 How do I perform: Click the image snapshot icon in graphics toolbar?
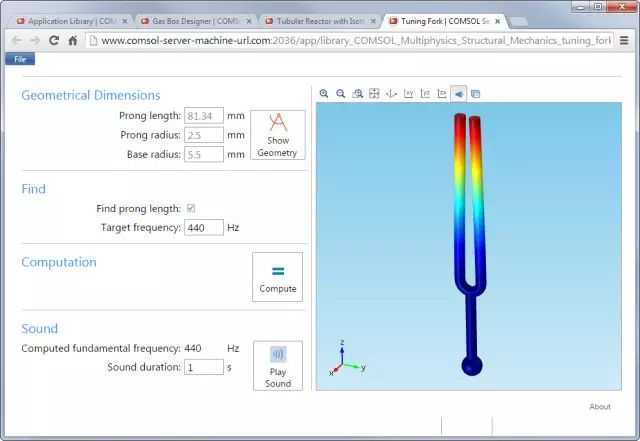pos(475,94)
